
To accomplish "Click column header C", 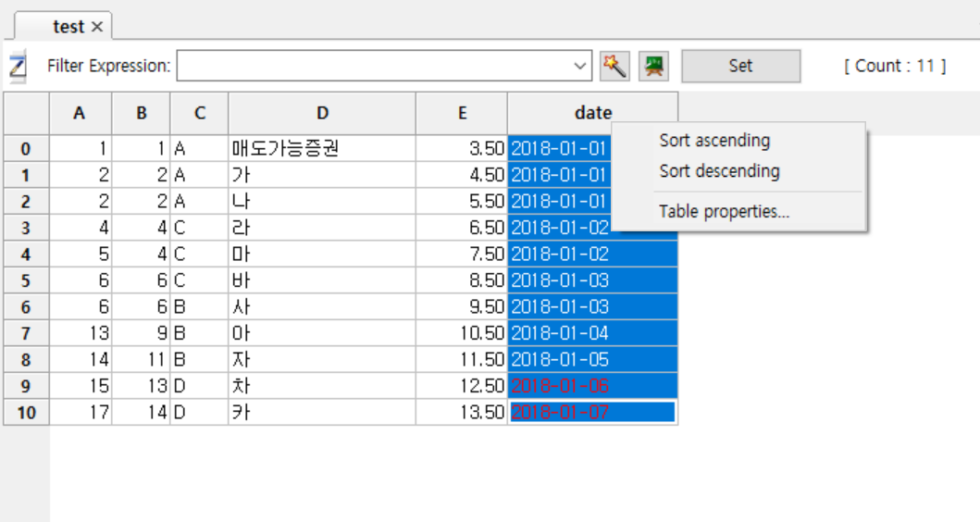I will [x=199, y=113].
